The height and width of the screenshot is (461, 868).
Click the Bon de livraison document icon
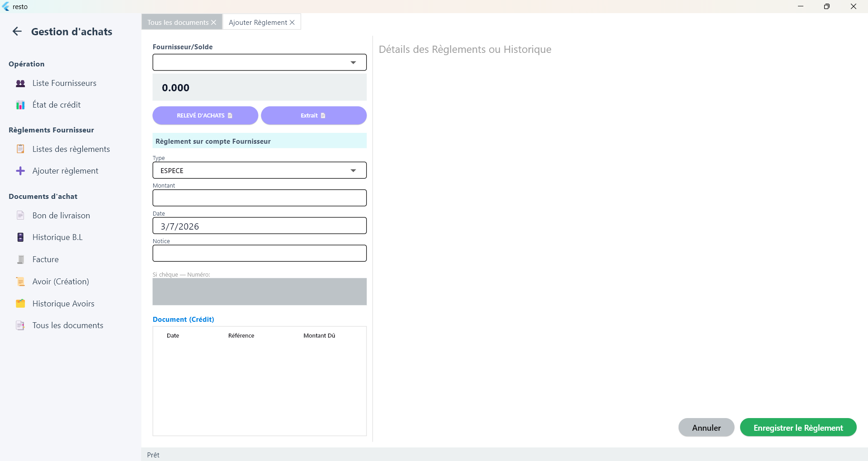[x=20, y=215]
